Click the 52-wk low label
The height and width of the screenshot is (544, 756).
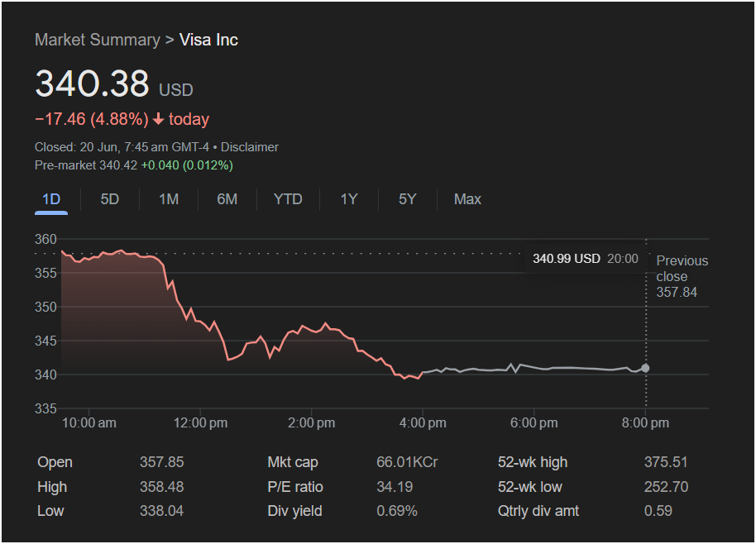click(x=530, y=487)
